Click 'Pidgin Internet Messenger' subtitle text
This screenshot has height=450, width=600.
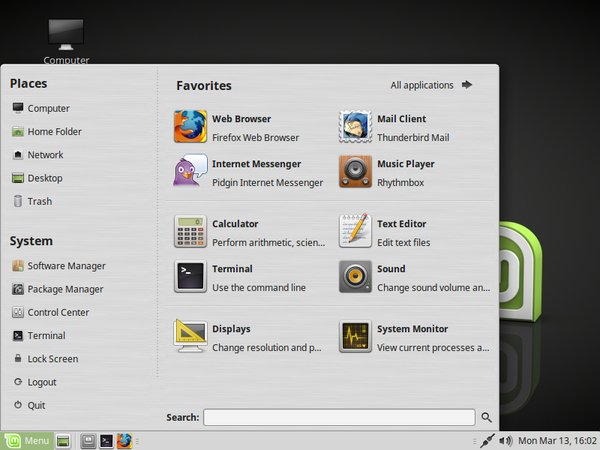click(267, 183)
